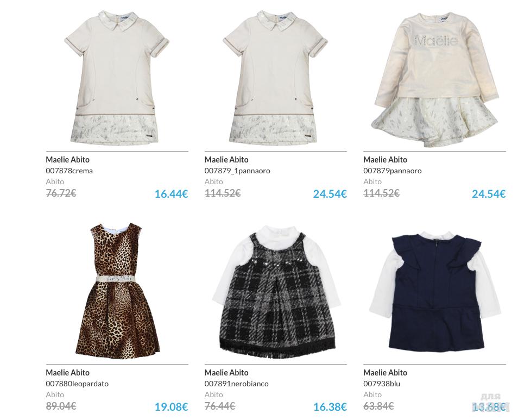Select product code 007880leopardato
This screenshot has height=420, width=518.
coord(77,384)
